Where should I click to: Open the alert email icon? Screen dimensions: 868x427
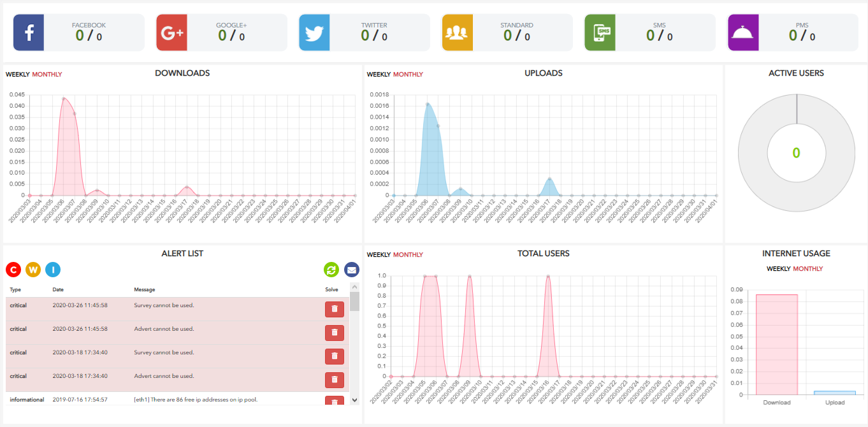tap(351, 270)
